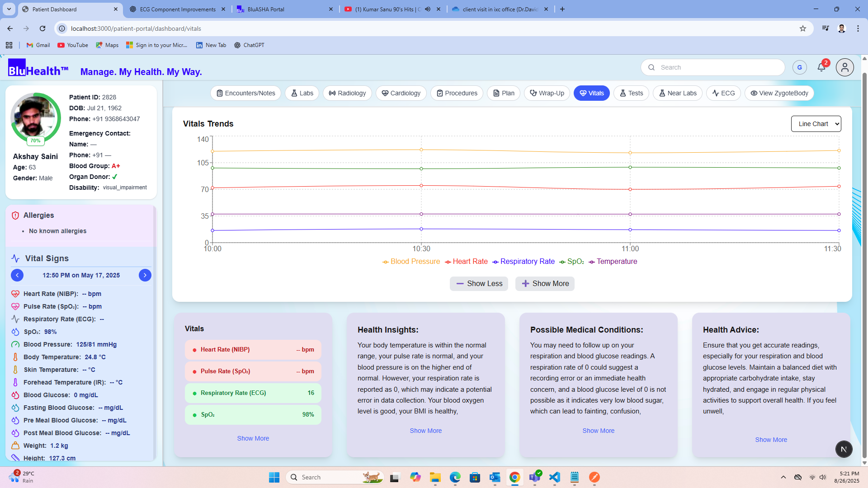Open the Cardiology tab
This screenshot has width=868, height=488.
pyautogui.click(x=401, y=93)
